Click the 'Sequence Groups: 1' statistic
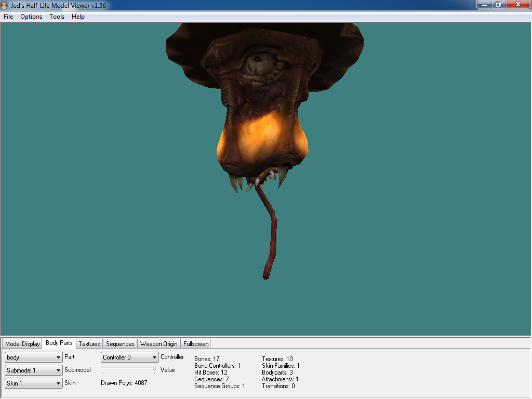Image resolution: width=532 pixels, height=399 pixels. (220, 386)
